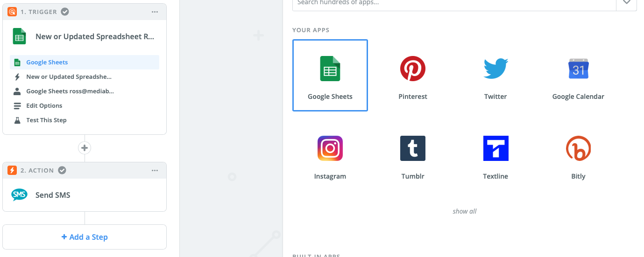The height and width of the screenshot is (257, 644).
Task: Pick the Google Calendar app icon
Action: pyautogui.click(x=578, y=69)
